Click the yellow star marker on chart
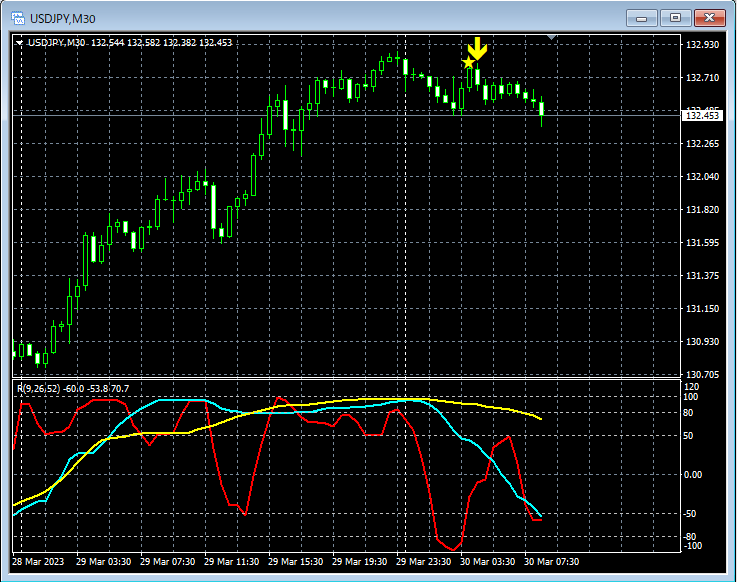The height and width of the screenshot is (582, 738). [468, 63]
